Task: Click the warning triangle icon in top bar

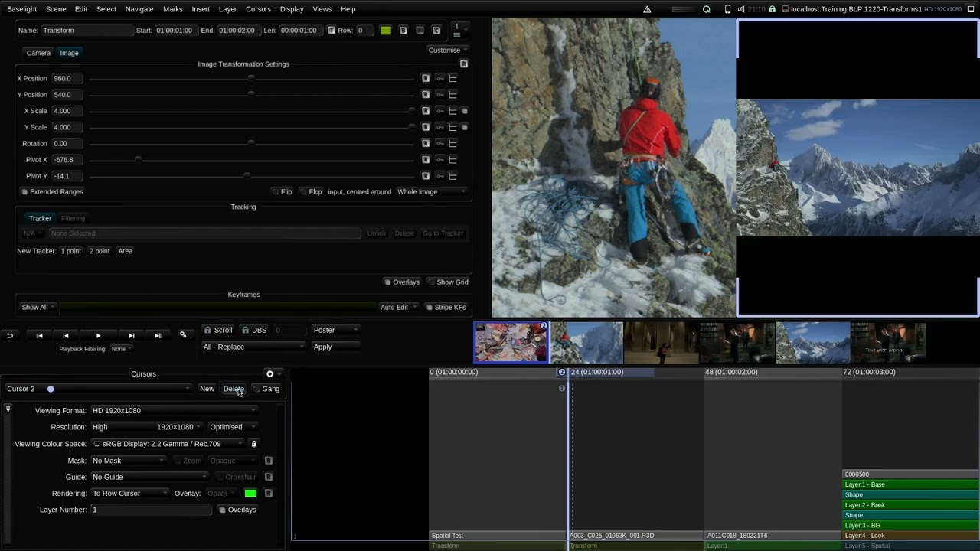Action: coord(647,9)
